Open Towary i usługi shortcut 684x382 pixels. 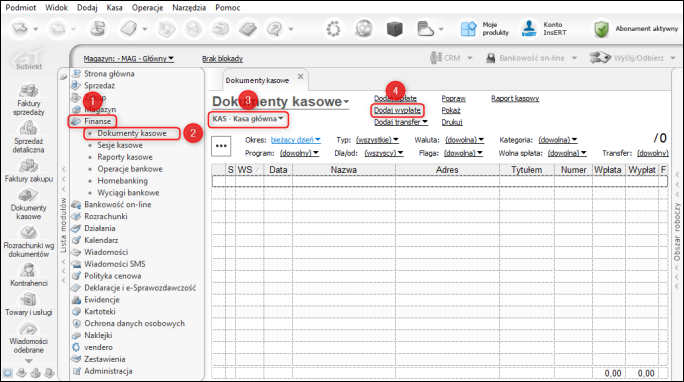click(28, 304)
